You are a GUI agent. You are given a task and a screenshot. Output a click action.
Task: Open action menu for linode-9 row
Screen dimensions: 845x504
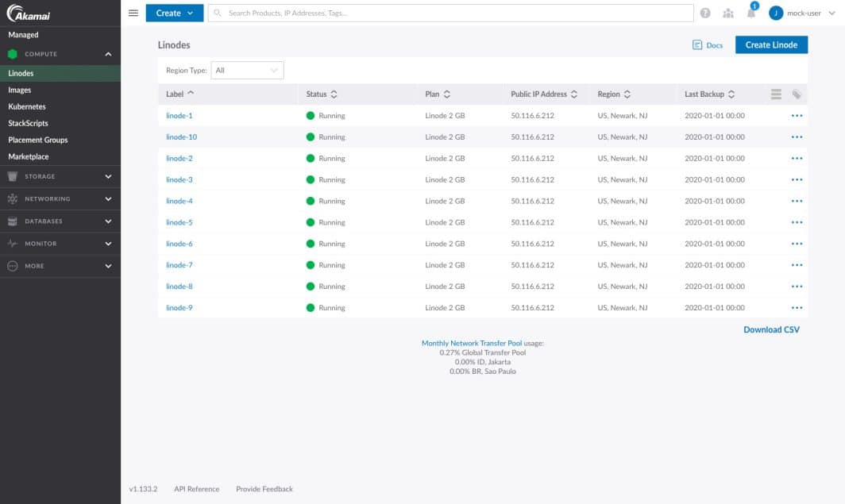coord(797,308)
